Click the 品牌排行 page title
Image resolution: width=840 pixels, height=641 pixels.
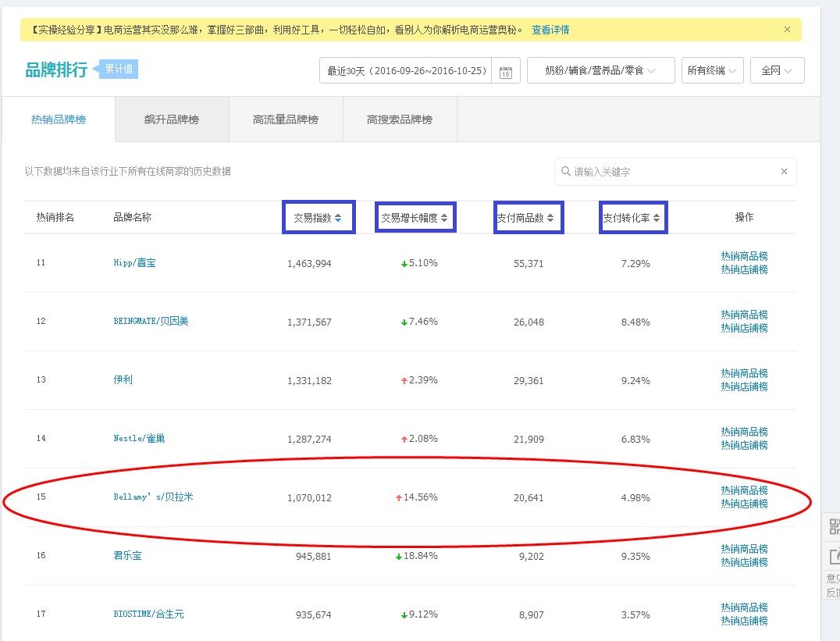click(56, 69)
